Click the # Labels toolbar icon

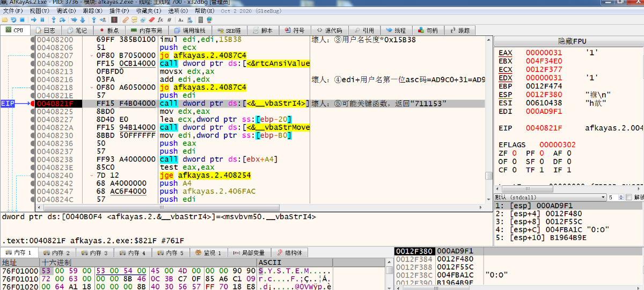169,19
